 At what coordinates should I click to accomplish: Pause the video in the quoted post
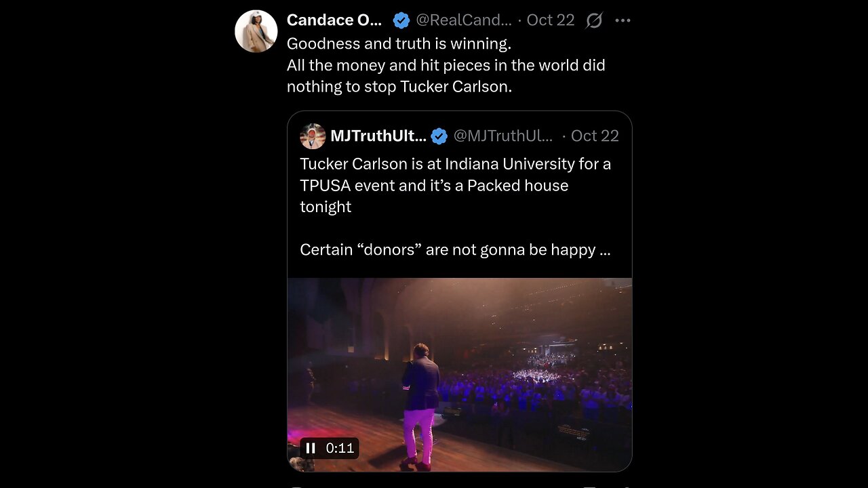tap(311, 448)
